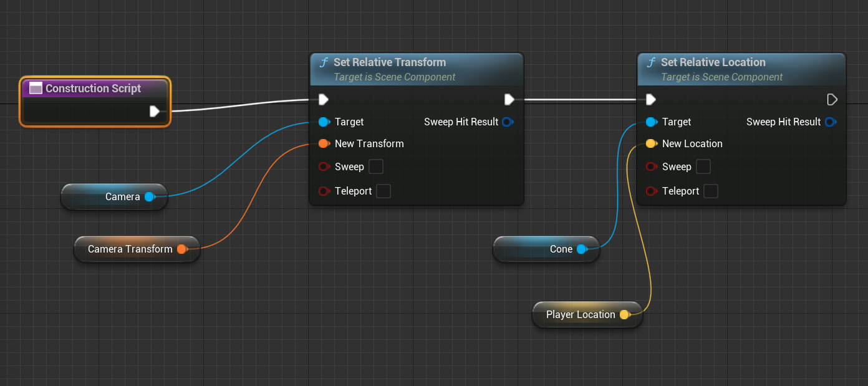The width and height of the screenshot is (868, 386).
Task: Click Sweep Hit Result pin on Set Relative Location
Action: 830,122
